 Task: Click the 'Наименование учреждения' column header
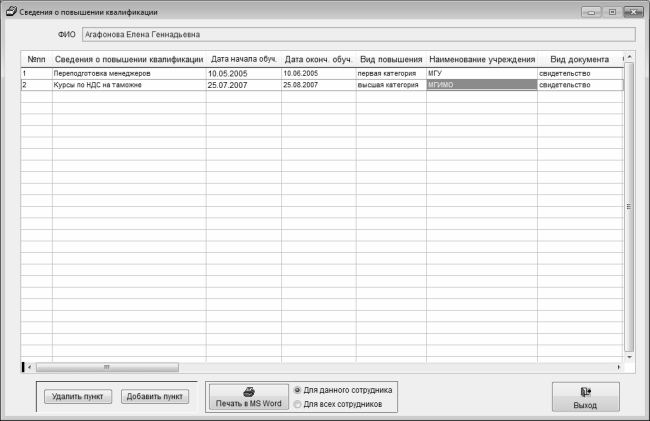482,59
